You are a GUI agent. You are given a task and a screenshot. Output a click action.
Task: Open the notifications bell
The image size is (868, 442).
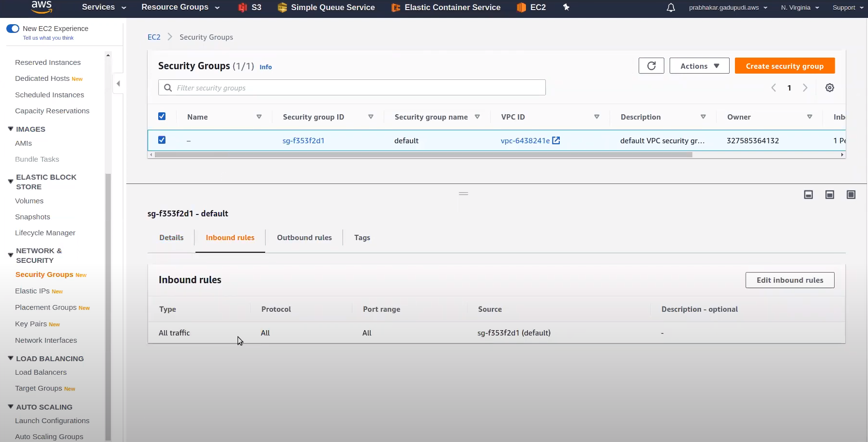point(671,8)
